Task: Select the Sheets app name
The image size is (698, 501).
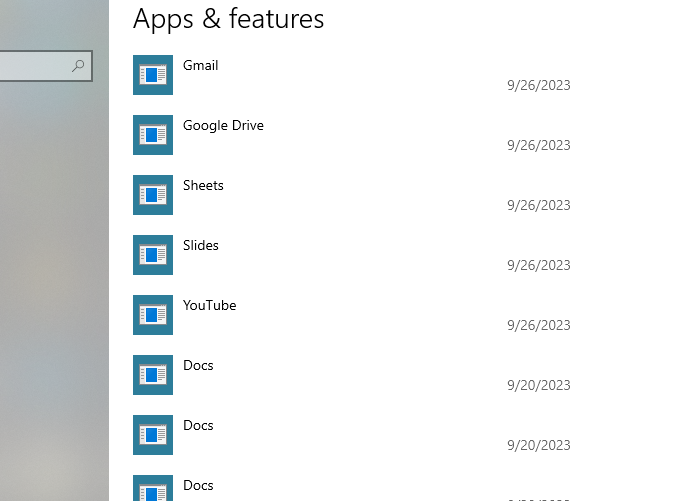Action: (x=203, y=185)
